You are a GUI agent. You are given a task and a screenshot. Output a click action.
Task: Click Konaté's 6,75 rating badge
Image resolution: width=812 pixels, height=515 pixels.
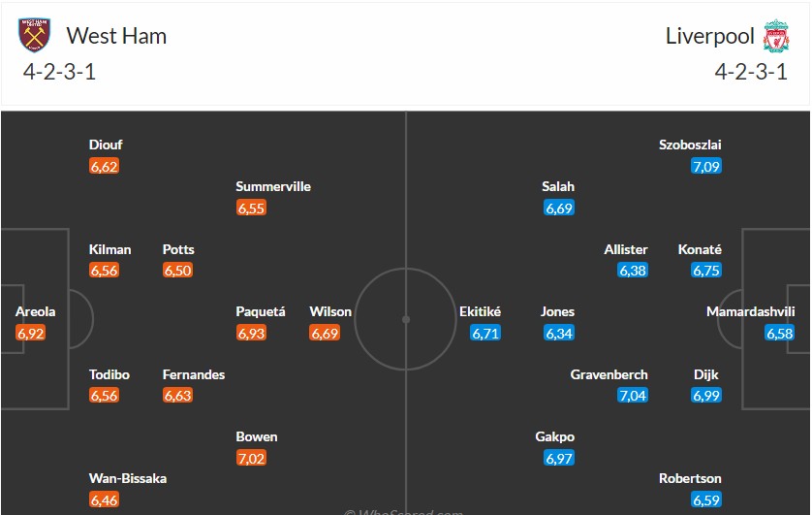pyautogui.click(x=706, y=271)
